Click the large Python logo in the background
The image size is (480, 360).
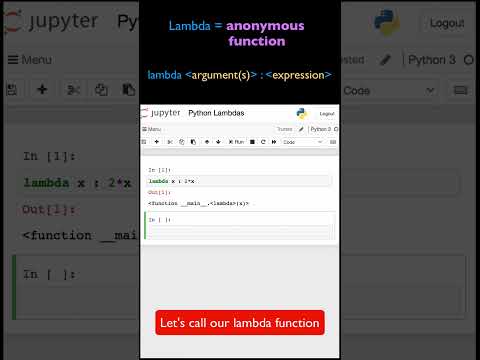pos(387,22)
